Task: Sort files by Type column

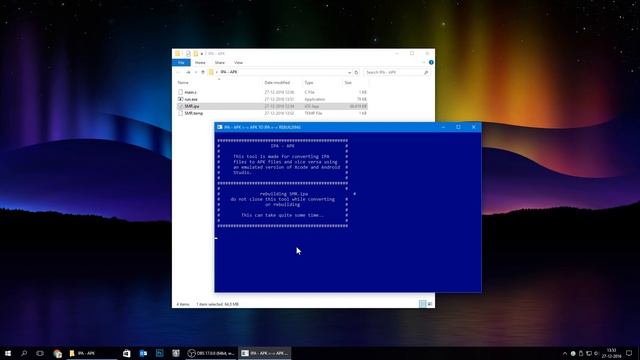Action: click(309, 82)
